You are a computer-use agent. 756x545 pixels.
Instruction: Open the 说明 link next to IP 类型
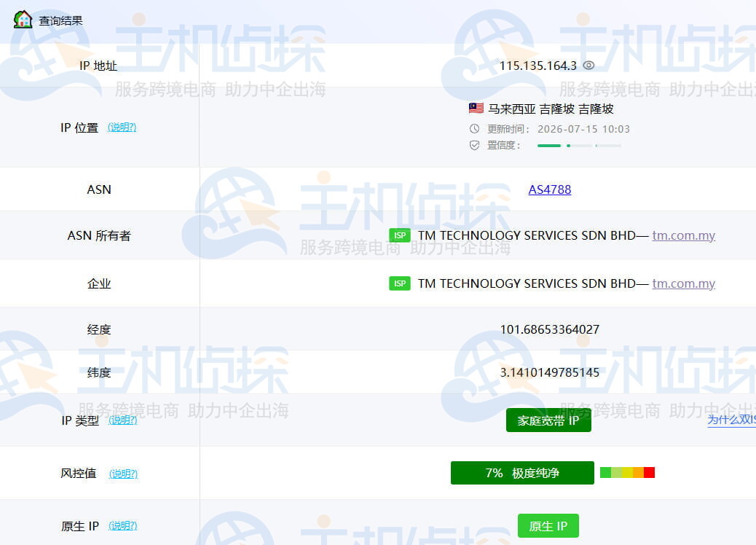coord(123,420)
